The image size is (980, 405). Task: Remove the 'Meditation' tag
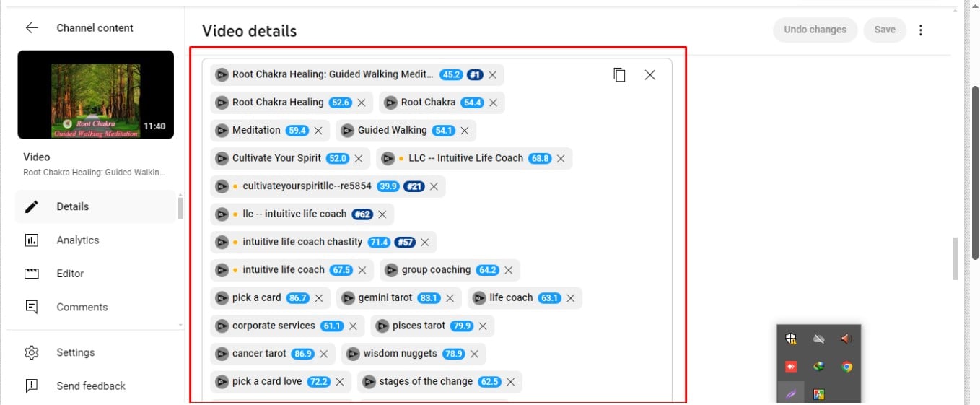tap(318, 131)
